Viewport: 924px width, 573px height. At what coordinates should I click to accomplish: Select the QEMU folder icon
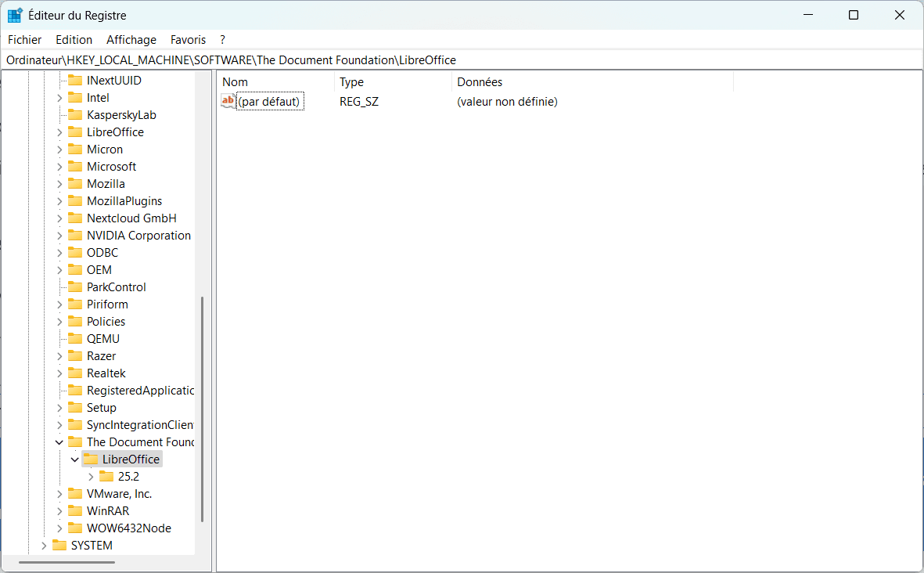[x=75, y=339]
